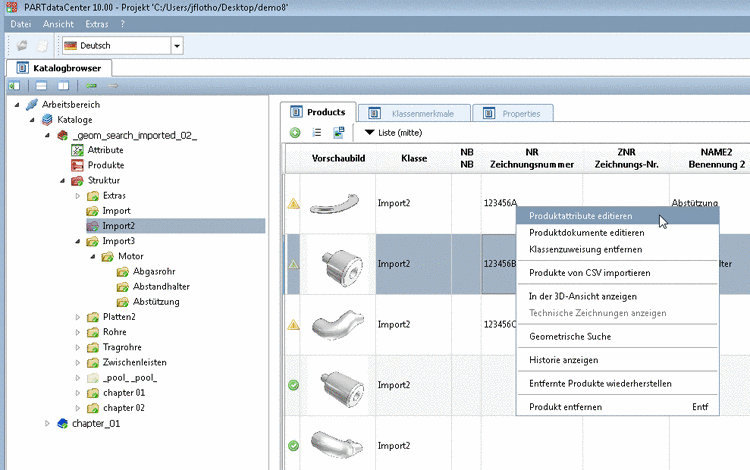
Task: Open the Deutsch language dropdown
Action: pyautogui.click(x=177, y=46)
